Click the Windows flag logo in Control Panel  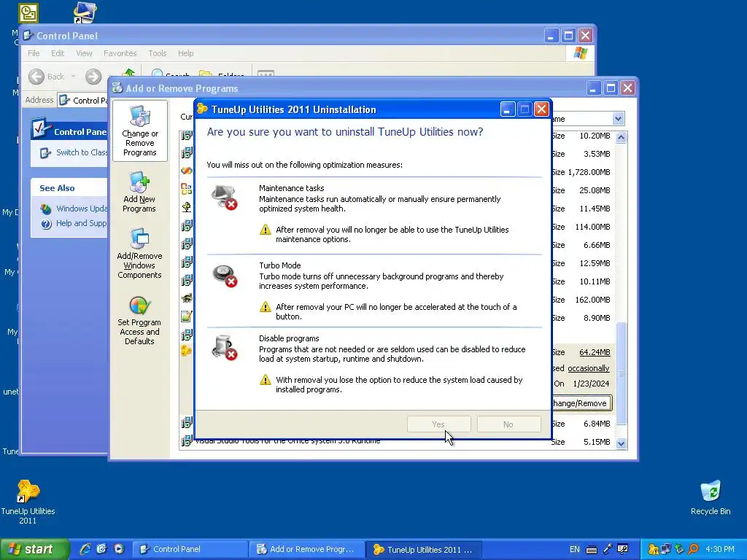click(580, 52)
